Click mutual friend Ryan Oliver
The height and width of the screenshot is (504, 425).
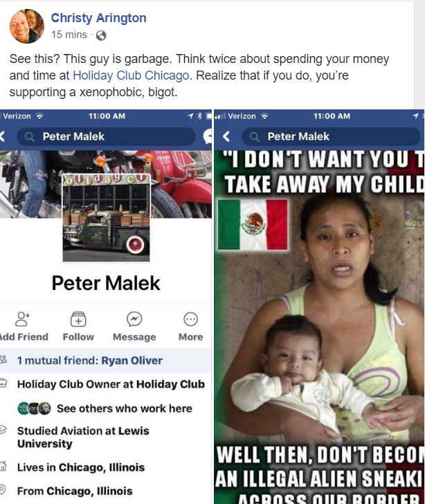point(132,361)
